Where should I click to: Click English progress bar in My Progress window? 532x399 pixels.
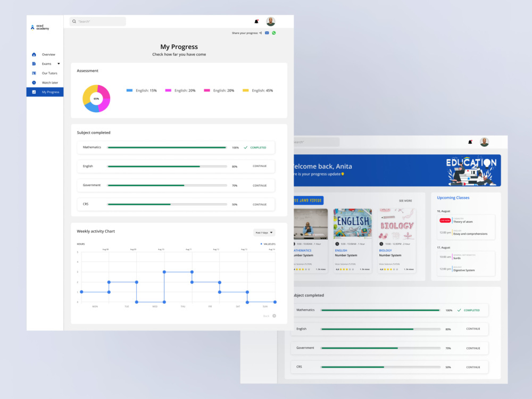click(167, 167)
